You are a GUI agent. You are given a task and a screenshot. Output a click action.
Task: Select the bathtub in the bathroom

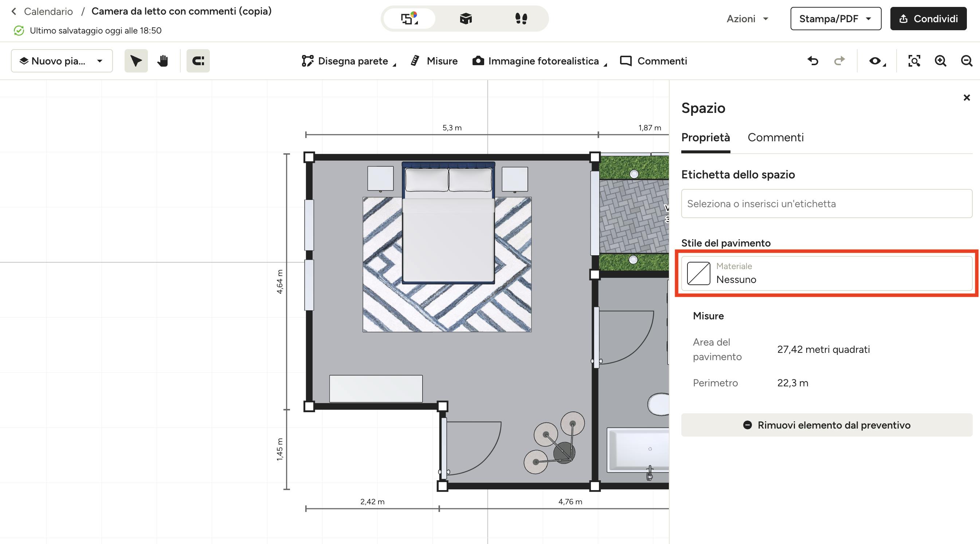(638, 450)
